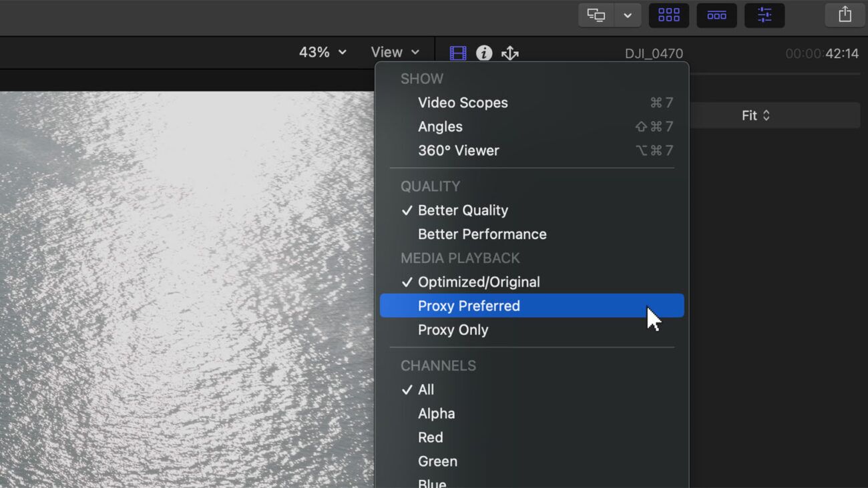The image size is (868, 488).
Task: Open the Inspector icon
Action: coord(764,15)
